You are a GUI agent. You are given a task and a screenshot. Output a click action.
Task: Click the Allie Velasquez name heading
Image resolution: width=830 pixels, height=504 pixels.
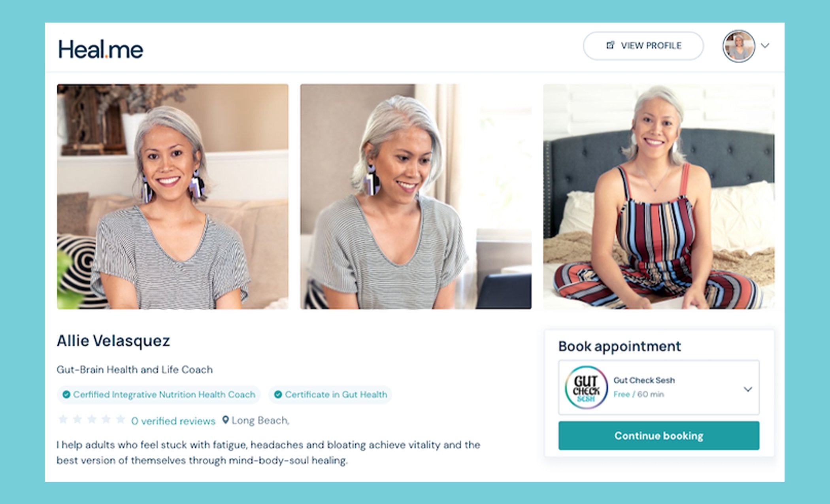coord(113,341)
